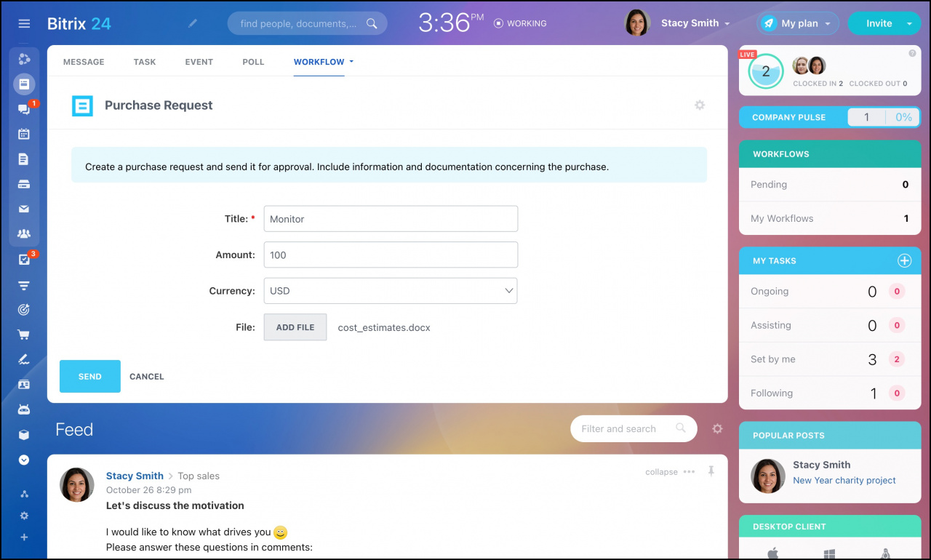This screenshot has height=560, width=931.
Task: Click the plus icon at the sidebar bottom
Action: tap(24, 537)
